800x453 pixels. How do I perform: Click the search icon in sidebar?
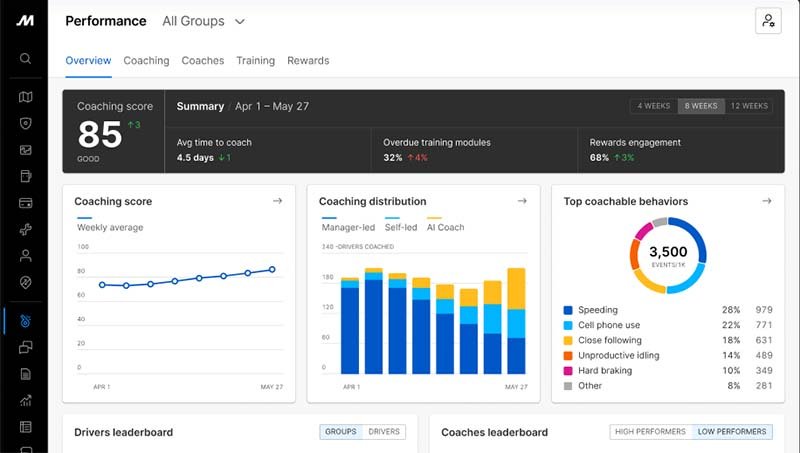tap(25, 58)
